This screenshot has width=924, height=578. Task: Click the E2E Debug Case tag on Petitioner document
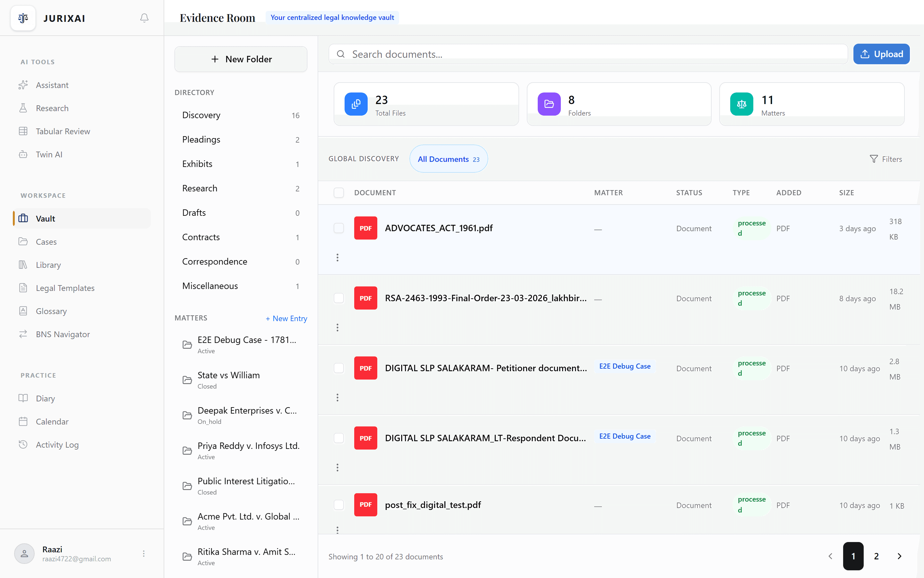625,366
